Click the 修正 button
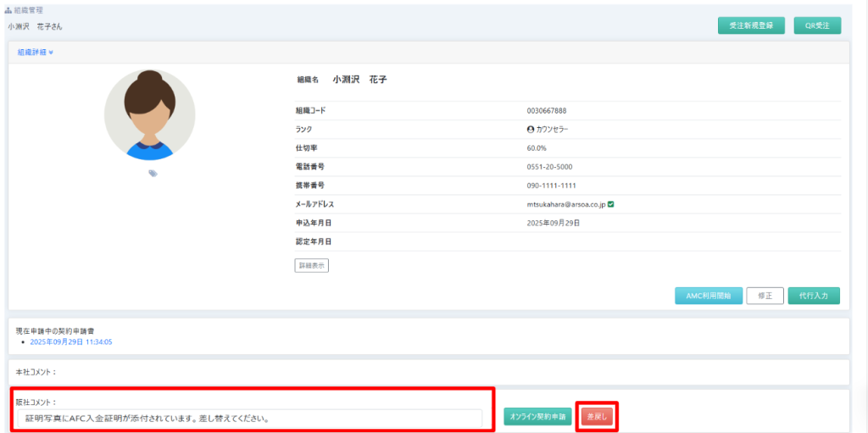868x433 pixels. coord(765,296)
